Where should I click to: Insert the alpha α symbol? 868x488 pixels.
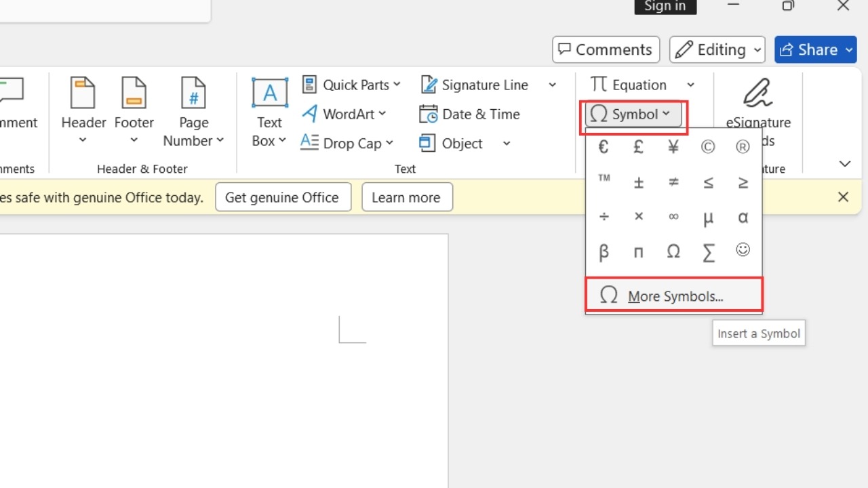(743, 217)
